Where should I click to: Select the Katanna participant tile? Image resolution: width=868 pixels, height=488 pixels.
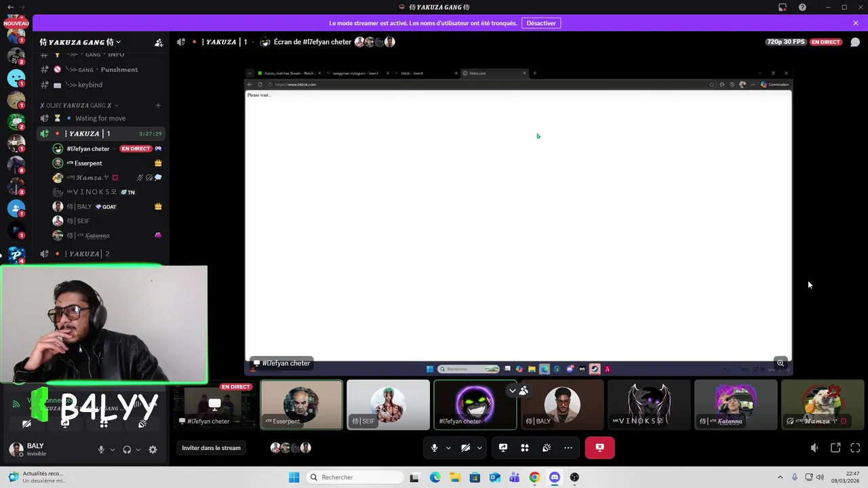736,405
